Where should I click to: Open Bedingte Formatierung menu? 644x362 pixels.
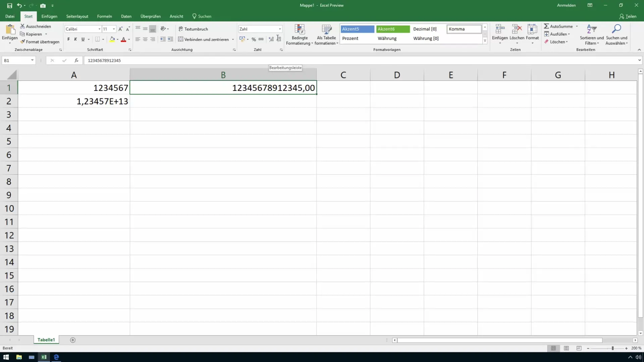[300, 35]
